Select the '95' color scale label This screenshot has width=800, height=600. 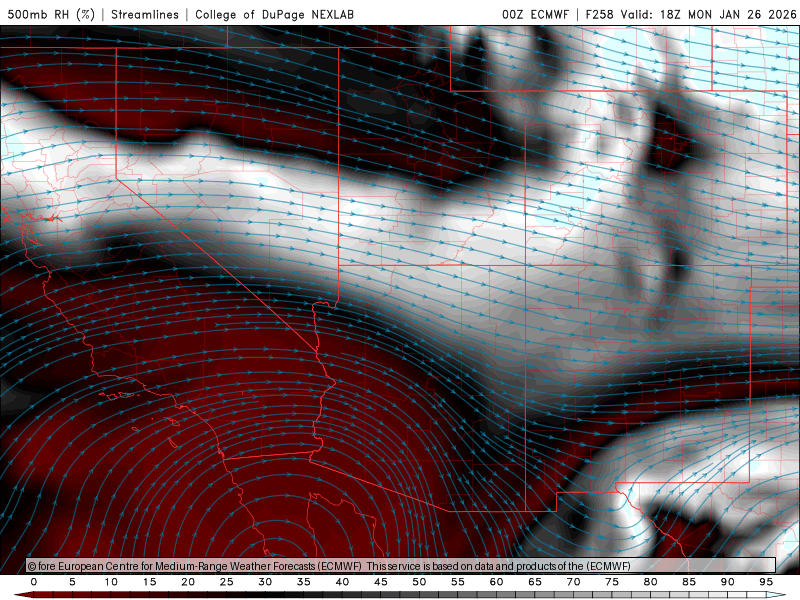coord(766,582)
